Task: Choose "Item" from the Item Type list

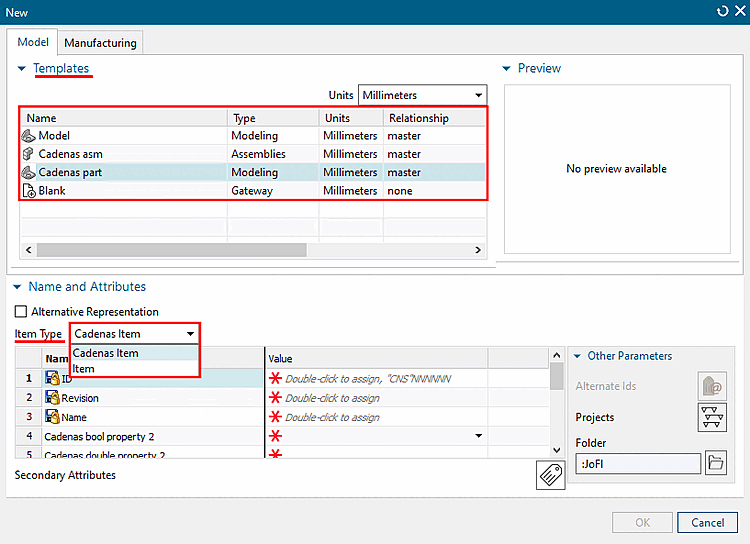Action: 84,369
